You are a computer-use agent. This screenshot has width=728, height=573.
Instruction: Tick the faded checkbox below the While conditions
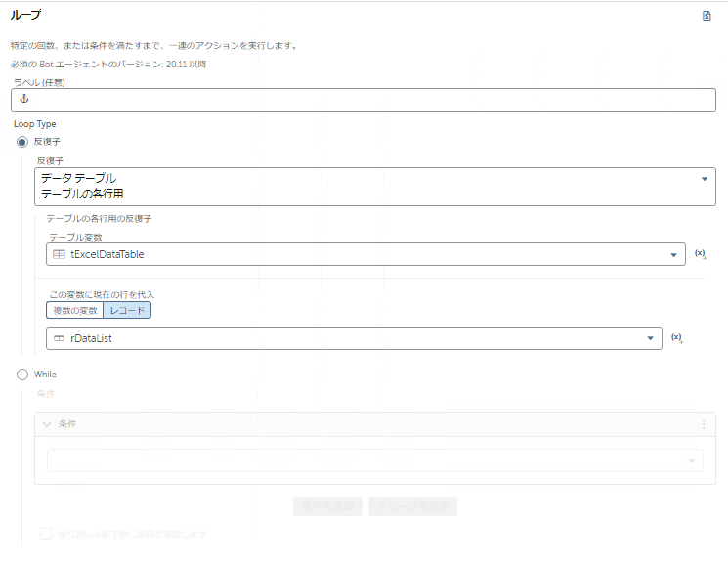click(x=46, y=534)
